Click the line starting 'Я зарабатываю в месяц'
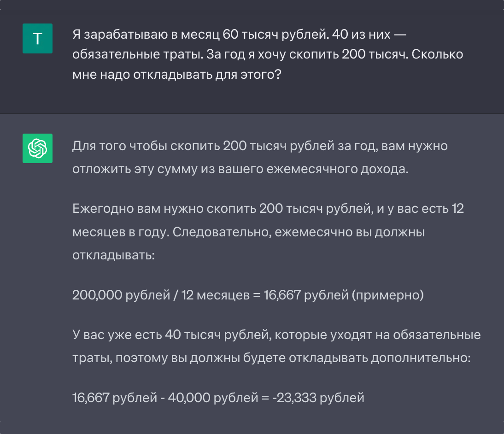This screenshot has width=504, height=434. 239,34
